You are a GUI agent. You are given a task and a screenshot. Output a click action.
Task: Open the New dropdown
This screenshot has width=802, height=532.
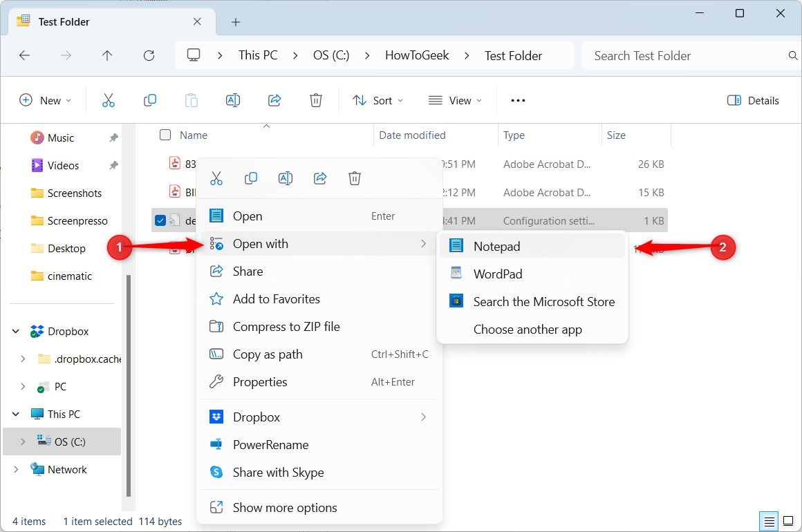45,101
